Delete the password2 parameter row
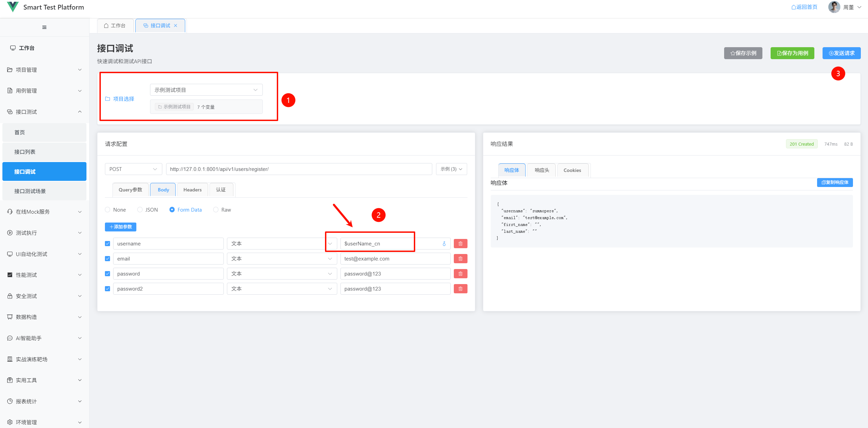The image size is (868, 428). [x=460, y=289]
